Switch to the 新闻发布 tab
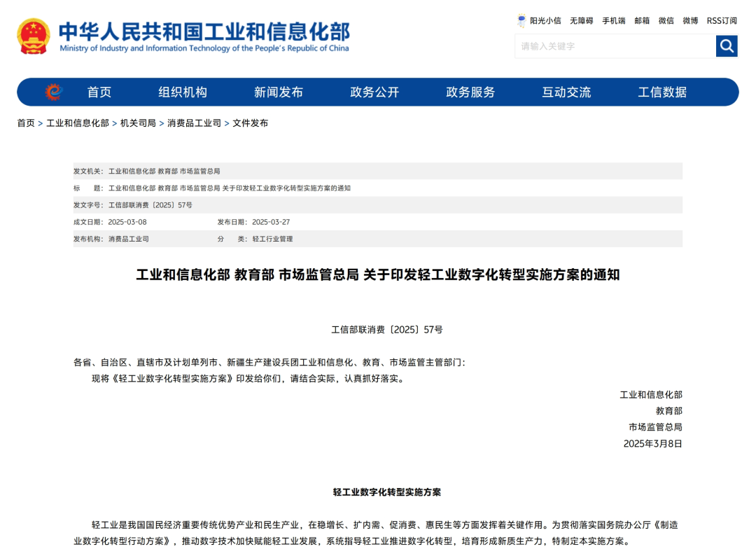The image size is (756, 549). [x=279, y=92]
